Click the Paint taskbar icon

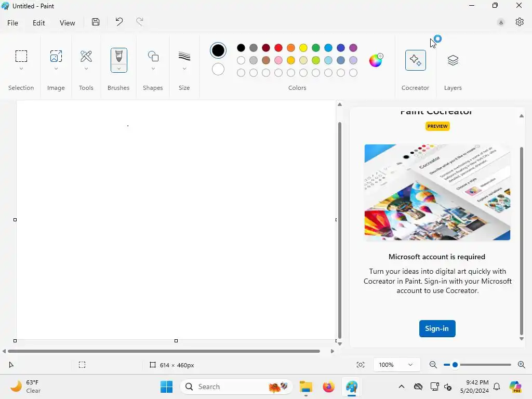(x=352, y=387)
